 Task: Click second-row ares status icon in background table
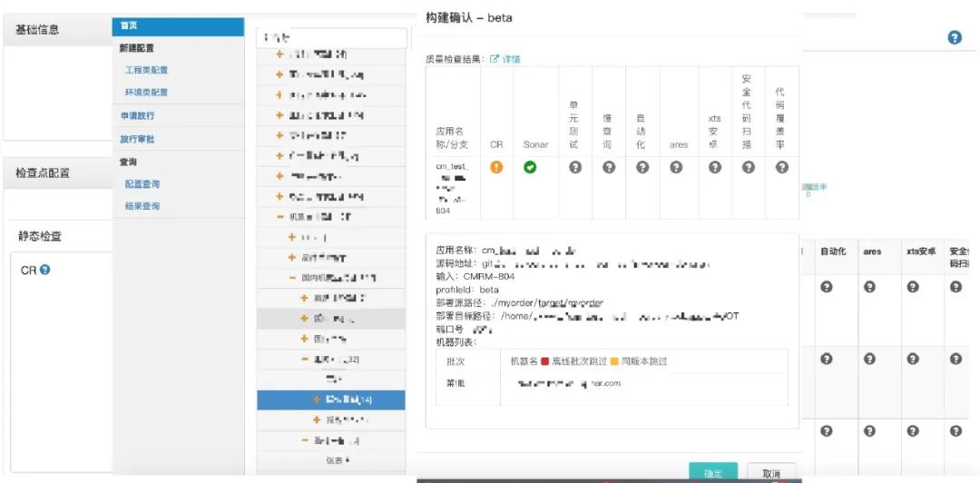coord(869,359)
